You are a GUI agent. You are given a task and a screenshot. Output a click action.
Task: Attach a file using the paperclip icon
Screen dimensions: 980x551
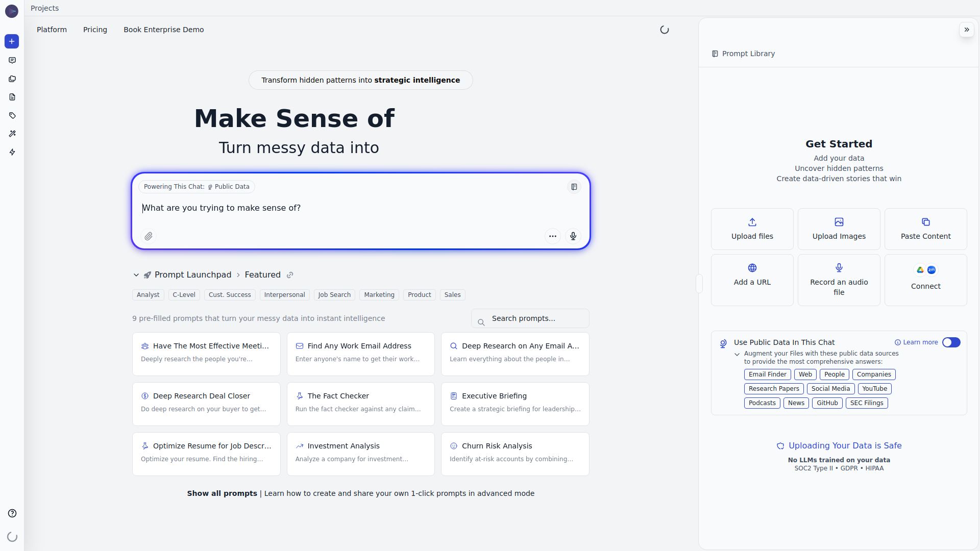pos(149,236)
